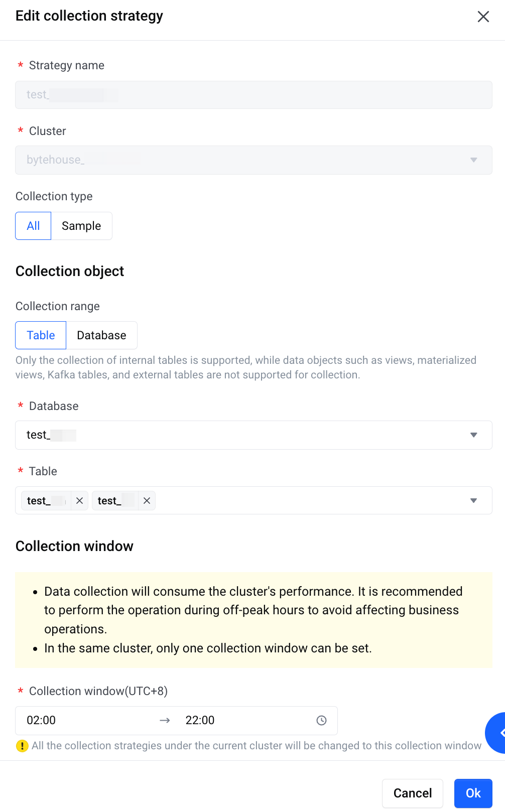Expand the Cluster dropdown arrow
505x812 pixels.
tap(473, 160)
